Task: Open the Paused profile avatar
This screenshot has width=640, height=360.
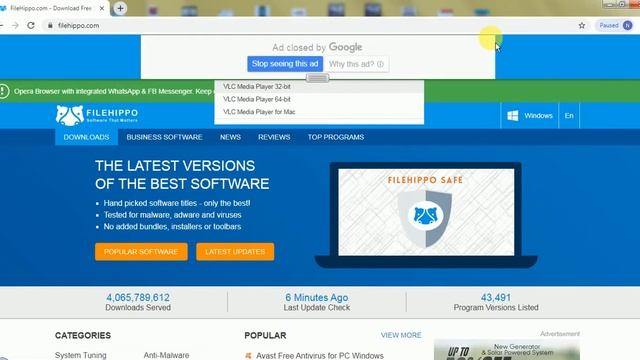Action: pyautogui.click(x=627, y=25)
